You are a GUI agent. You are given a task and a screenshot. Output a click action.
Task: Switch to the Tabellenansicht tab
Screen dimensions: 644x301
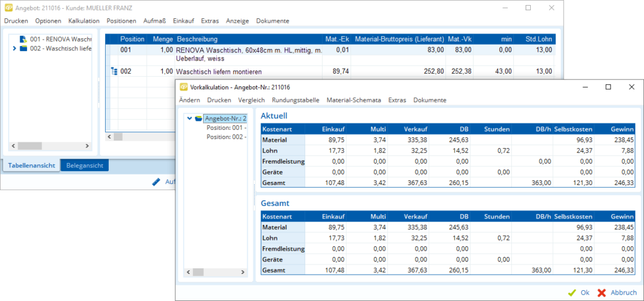tap(31, 166)
